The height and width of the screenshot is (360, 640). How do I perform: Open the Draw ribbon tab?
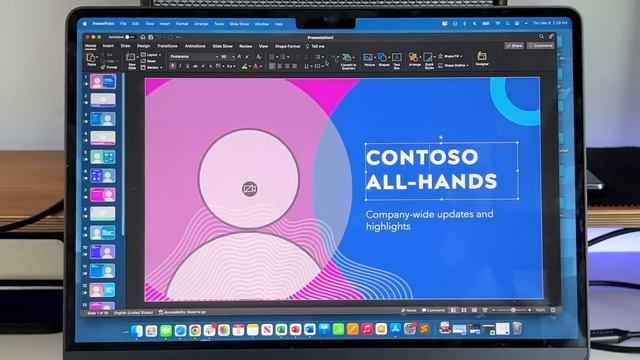point(125,46)
